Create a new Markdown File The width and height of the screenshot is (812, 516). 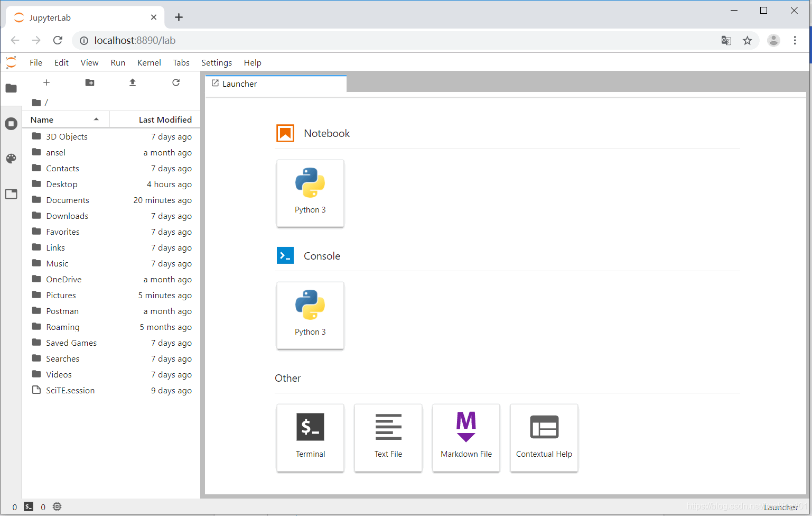(x=466, y=438)
